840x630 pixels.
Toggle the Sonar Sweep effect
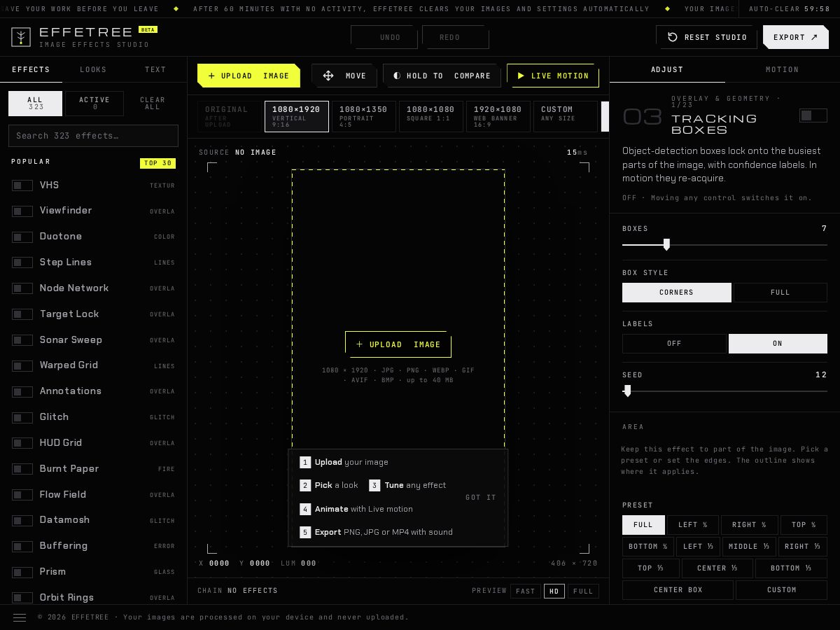coord(22,340)
